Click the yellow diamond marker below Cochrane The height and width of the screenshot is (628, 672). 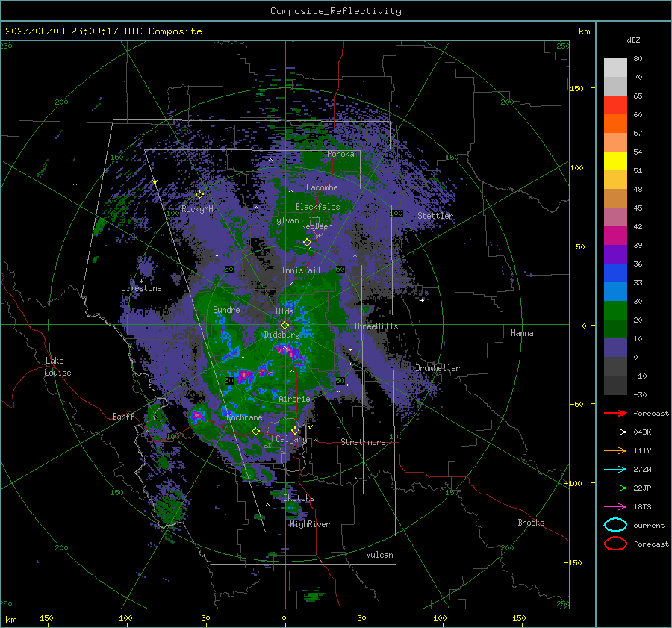pyautogui.click(x=256, y=431)
